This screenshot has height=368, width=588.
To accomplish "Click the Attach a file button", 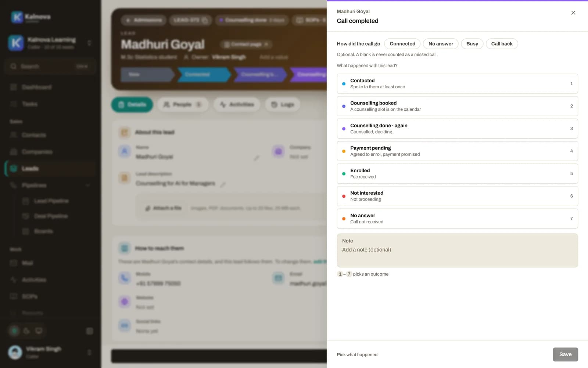I will pos(163,208).
